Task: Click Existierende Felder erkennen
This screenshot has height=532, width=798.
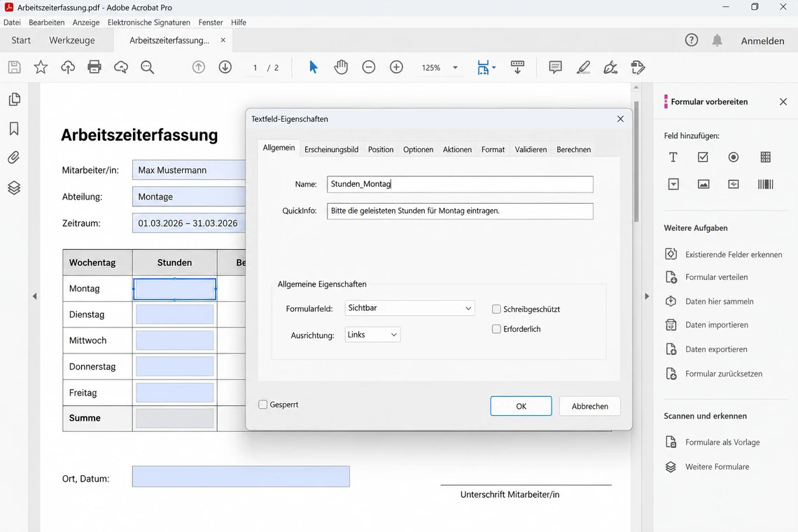Action: (x=724, y=254)
